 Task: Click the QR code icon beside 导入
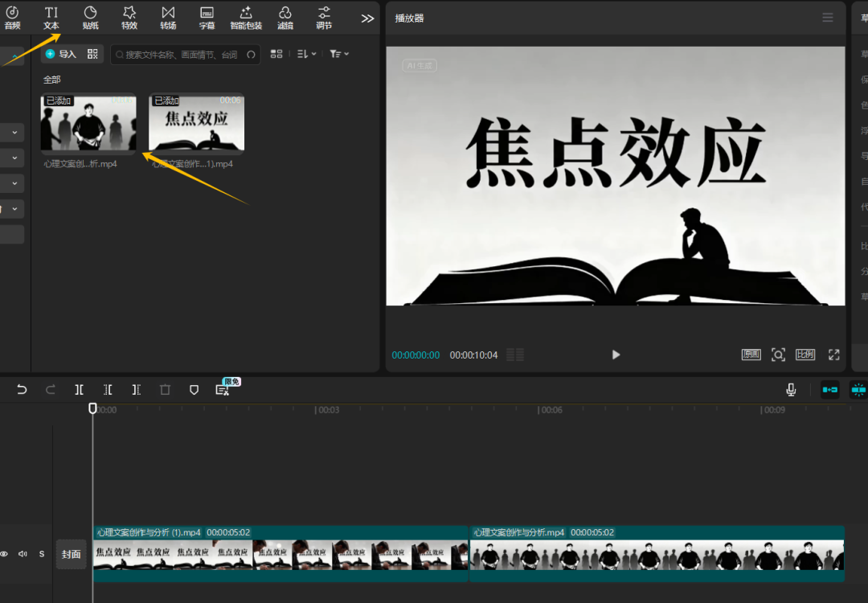point(92,54)
